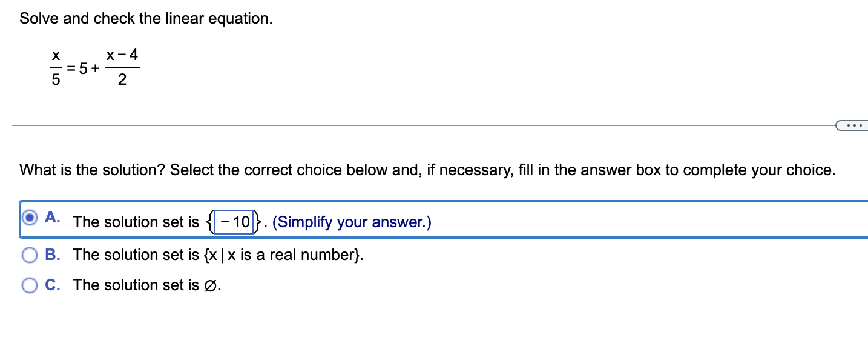
Task: Select radio button for choice C
Action: tap(30, 285)
